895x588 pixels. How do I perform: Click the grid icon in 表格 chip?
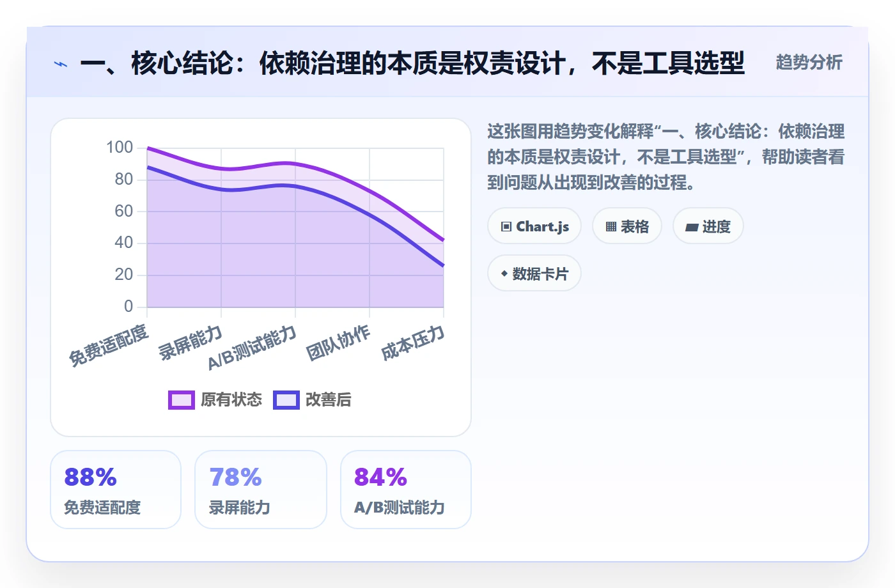coord(611,227)
